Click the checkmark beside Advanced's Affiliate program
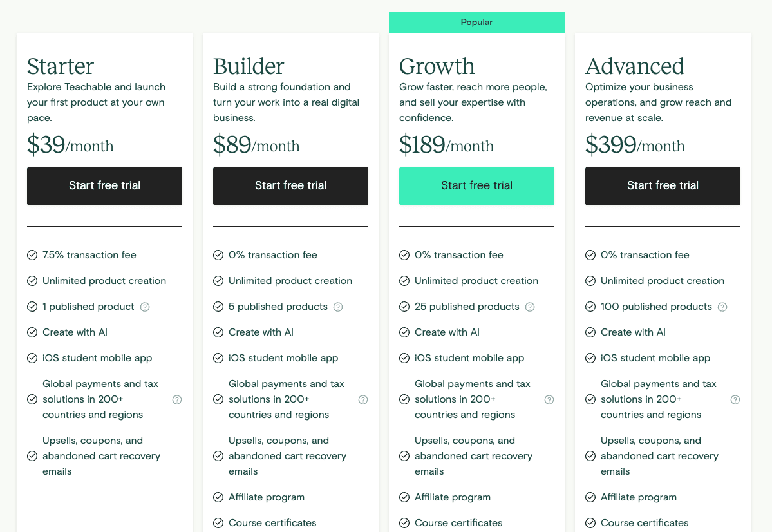 (x=590, y=497)
